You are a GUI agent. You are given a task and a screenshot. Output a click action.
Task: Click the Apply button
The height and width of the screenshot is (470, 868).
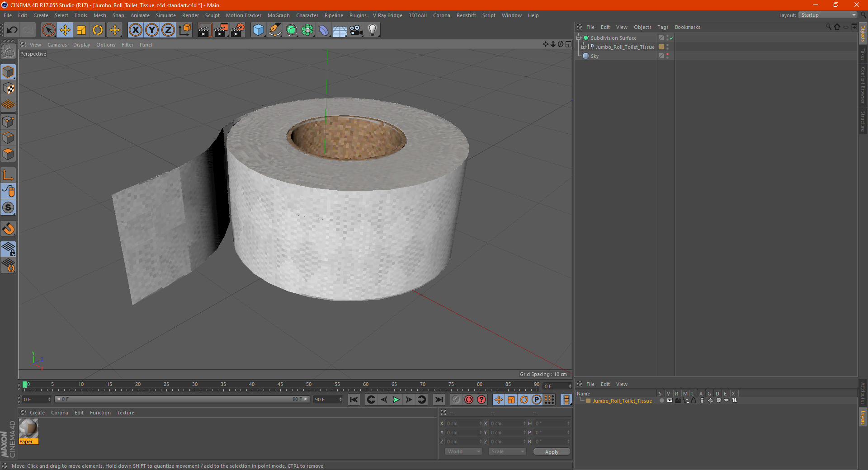point(552,451)
